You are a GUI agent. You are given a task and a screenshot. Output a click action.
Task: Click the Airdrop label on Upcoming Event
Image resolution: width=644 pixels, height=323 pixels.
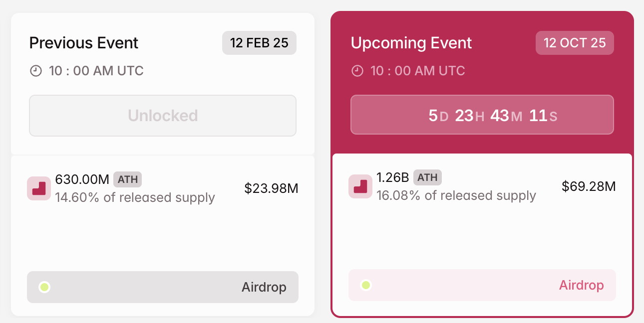581,285
